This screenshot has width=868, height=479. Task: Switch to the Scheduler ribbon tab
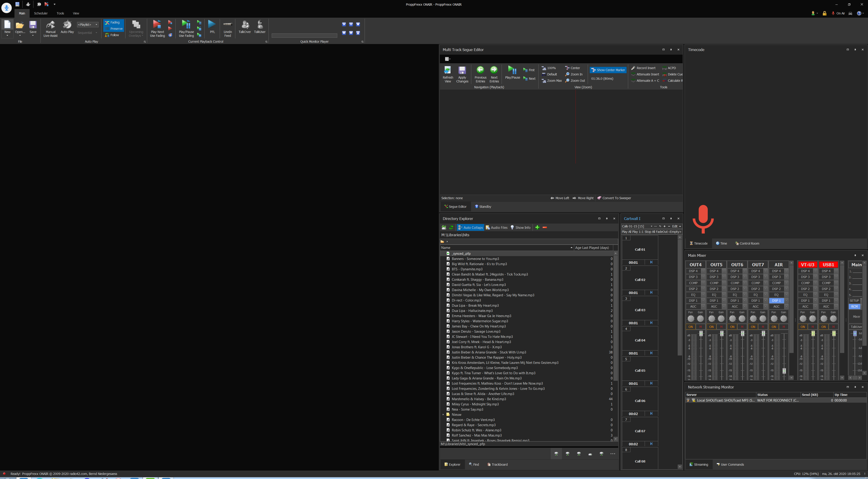tap(41, 14)
